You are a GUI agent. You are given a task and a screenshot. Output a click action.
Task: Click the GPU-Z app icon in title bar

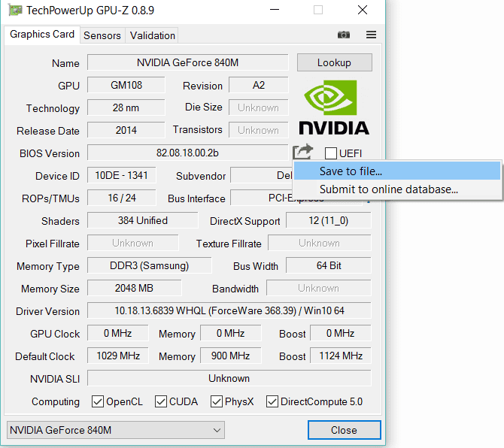pyautogui.click(x=15, y=11)
